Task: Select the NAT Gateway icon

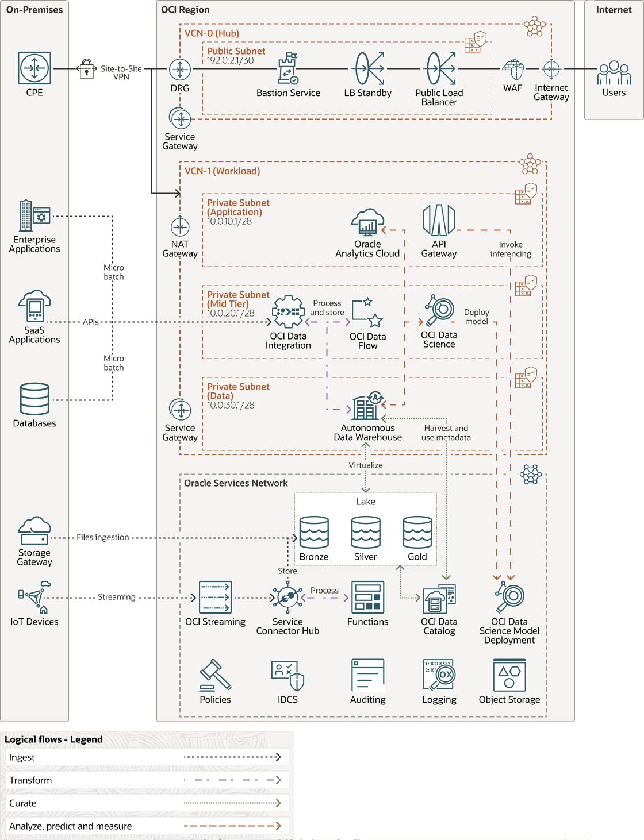Action: [180, 226]
